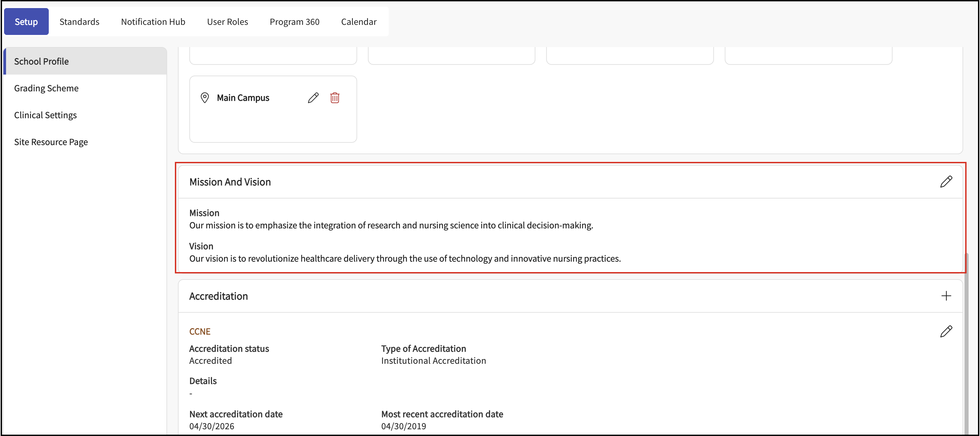The height and width of the screenshot is (436, 980).
Task: Switch to Calendar tab
Action: (x=359, y=22)
